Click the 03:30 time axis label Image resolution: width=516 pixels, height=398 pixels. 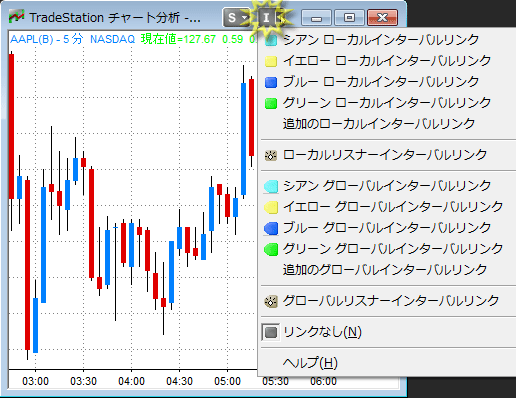[83, 381]
